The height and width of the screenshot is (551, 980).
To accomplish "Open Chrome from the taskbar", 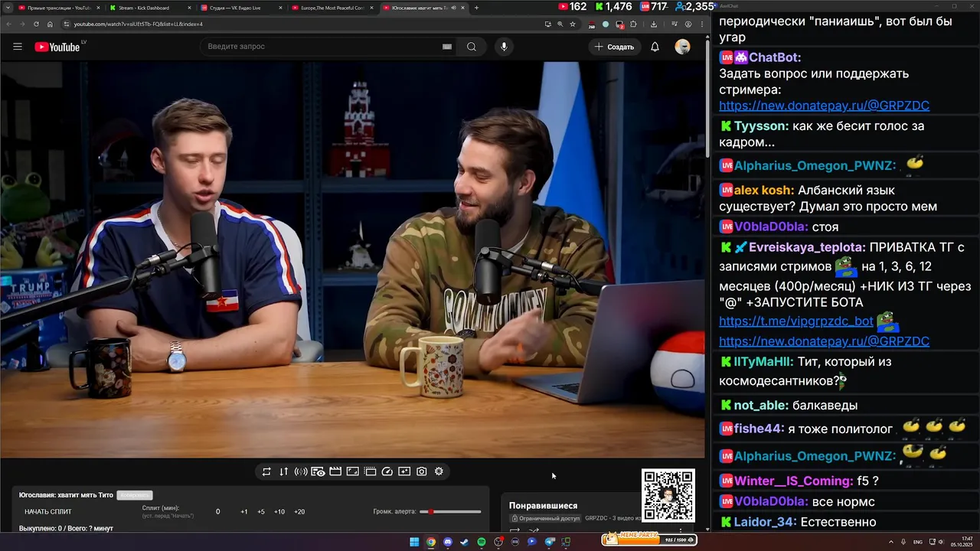I will pyautogui.click(x=431, y=542).
